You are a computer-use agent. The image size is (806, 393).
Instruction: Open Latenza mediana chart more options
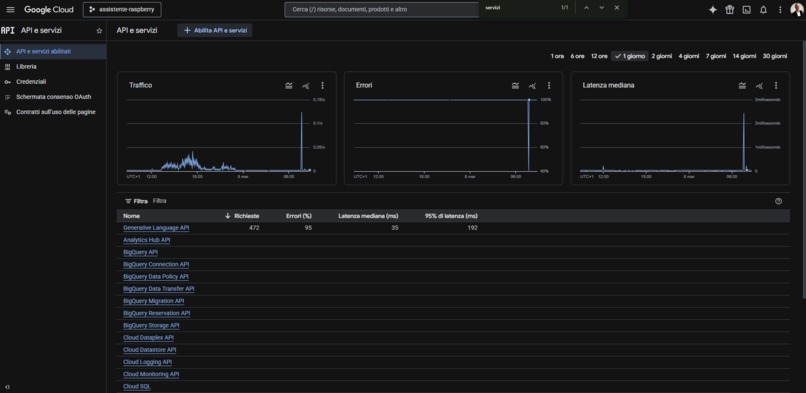point(776,86)
